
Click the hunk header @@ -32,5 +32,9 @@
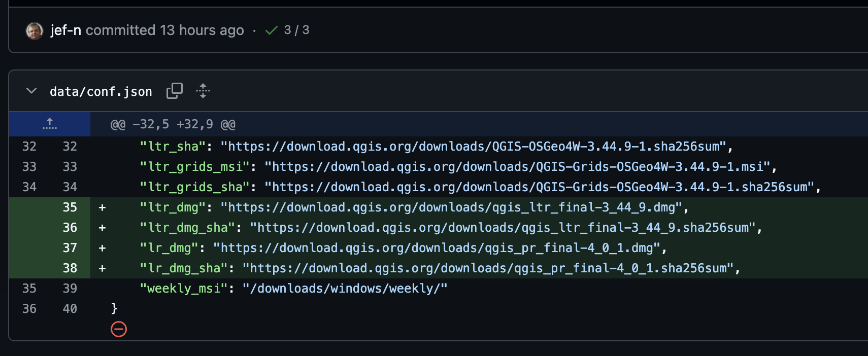[173, 125]
